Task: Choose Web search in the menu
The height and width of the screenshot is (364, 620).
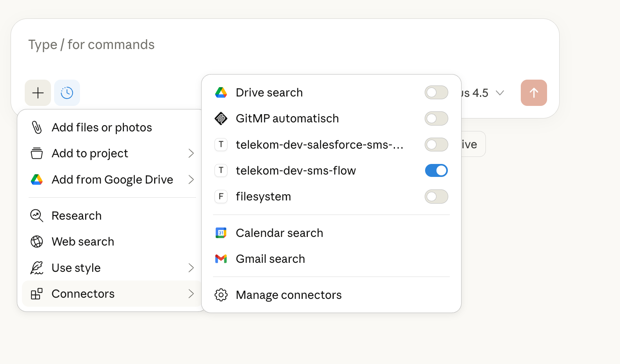Action: point(83,242)
